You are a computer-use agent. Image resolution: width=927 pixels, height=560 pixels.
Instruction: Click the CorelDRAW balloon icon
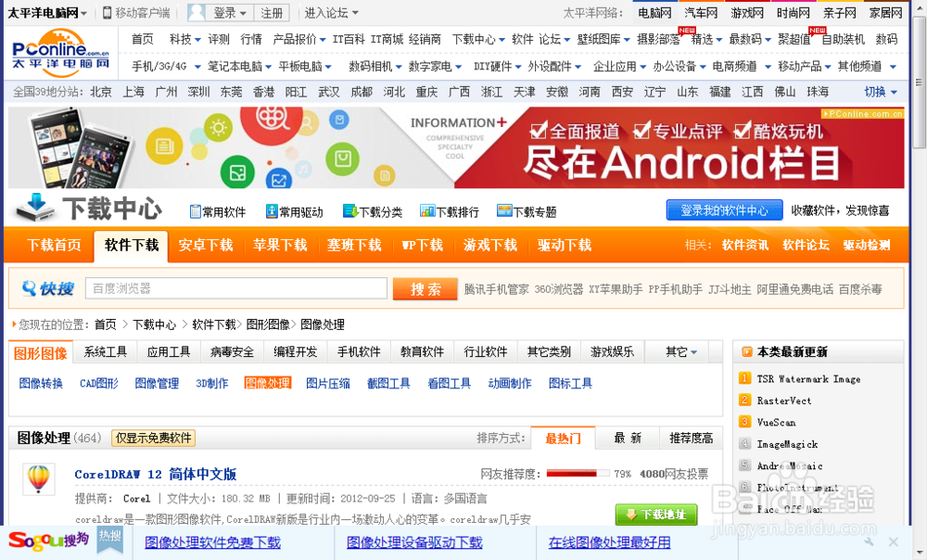pyautogui.click(x=38, y=478)
